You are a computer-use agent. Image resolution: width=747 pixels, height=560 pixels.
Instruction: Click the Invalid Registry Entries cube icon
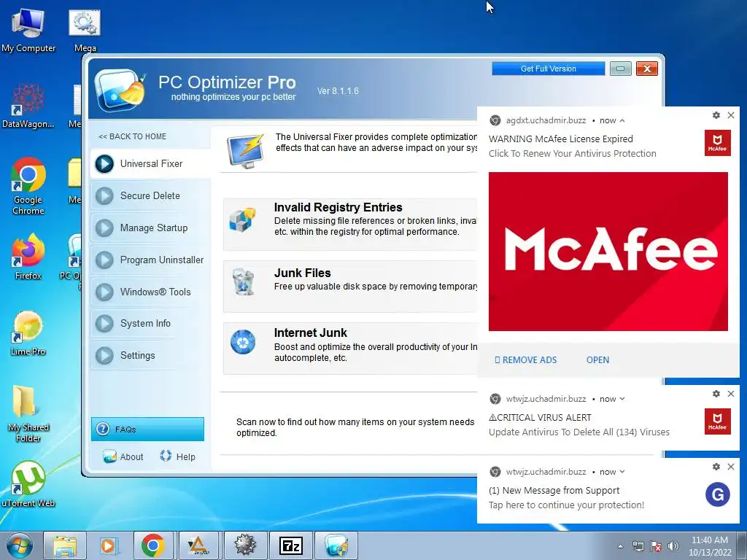click(242, 220)
